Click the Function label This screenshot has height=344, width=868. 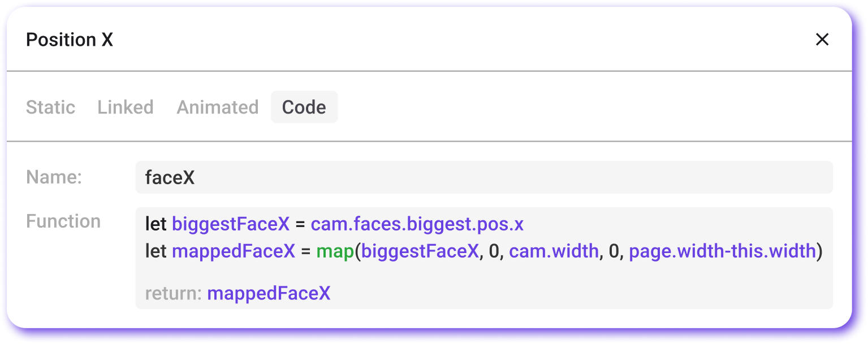coord(63,221)
